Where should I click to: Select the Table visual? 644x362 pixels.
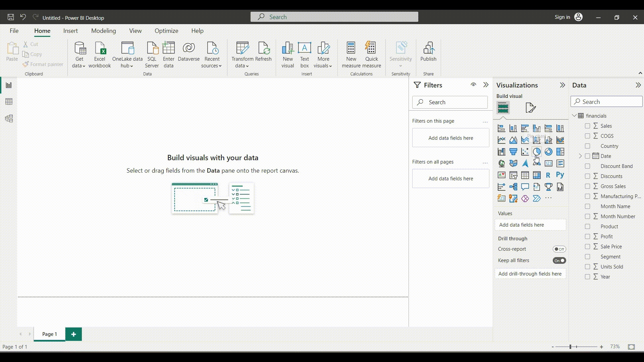coord(525,175)
